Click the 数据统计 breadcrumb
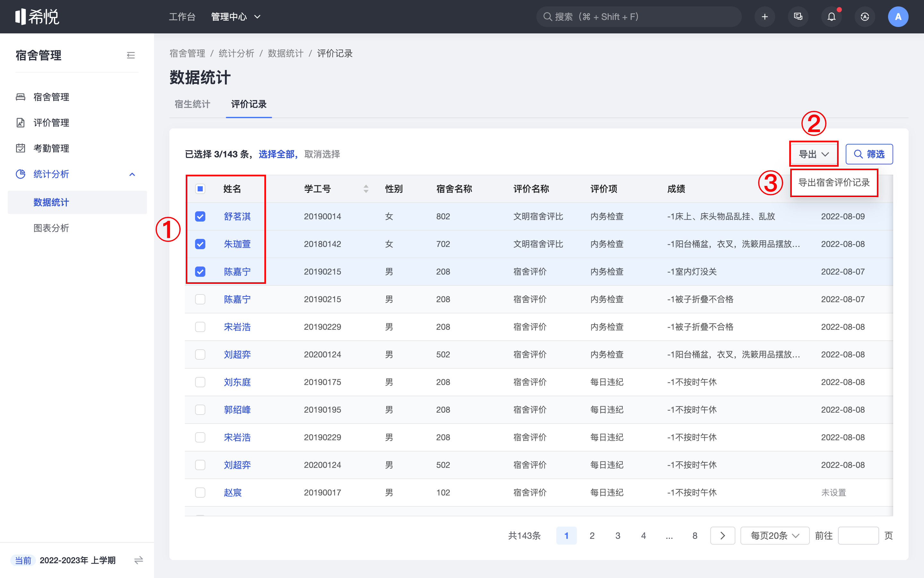Viewport: 924px width, 578px height. [x=286, y=53]
